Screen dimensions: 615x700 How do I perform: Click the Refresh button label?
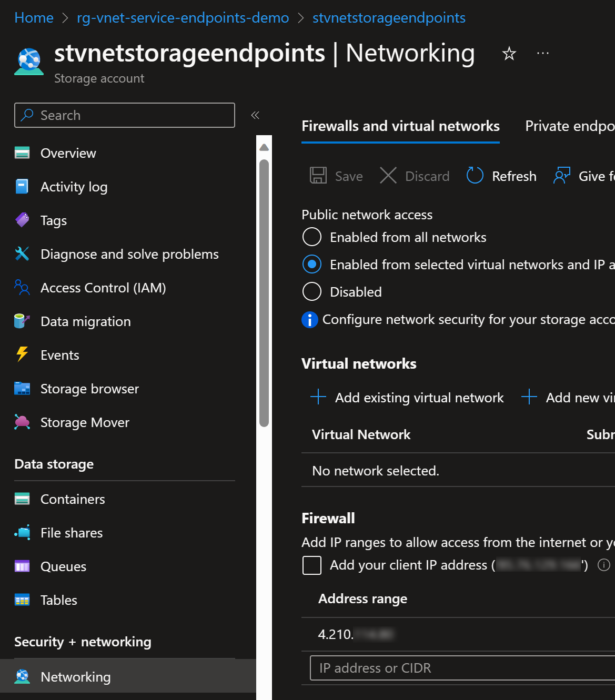(514, 176)
